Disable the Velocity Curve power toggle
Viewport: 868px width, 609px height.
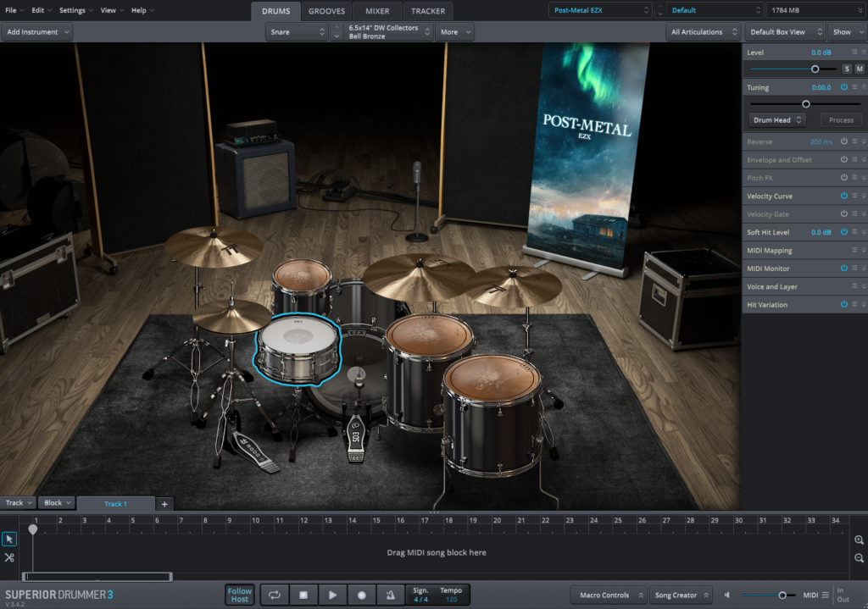point(843,196)
